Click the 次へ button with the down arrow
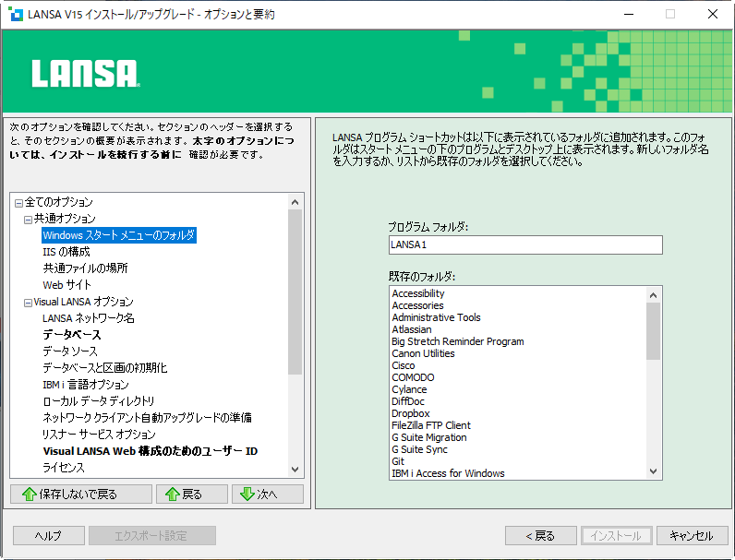Viewport: 735px width, 560px height. click(268, 494)
